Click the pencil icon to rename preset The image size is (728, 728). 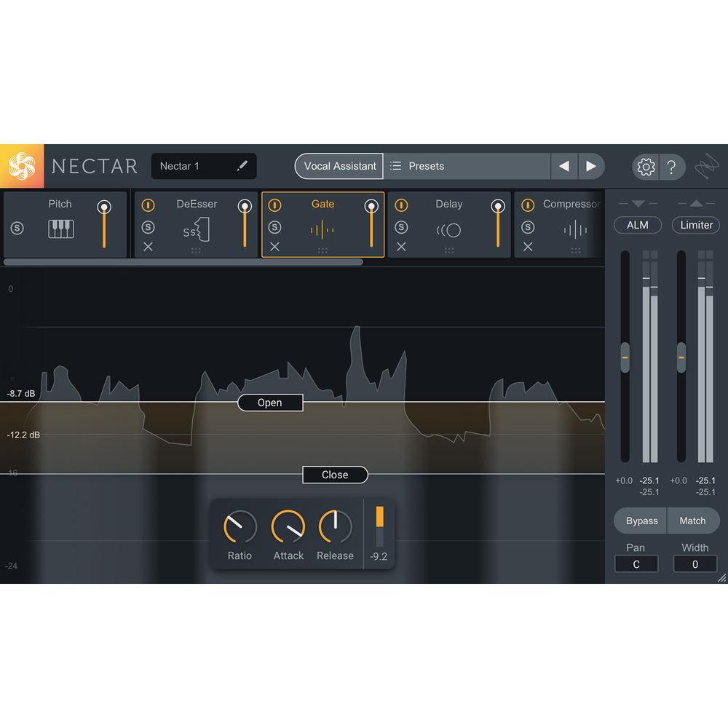click(x=242, y=166)
